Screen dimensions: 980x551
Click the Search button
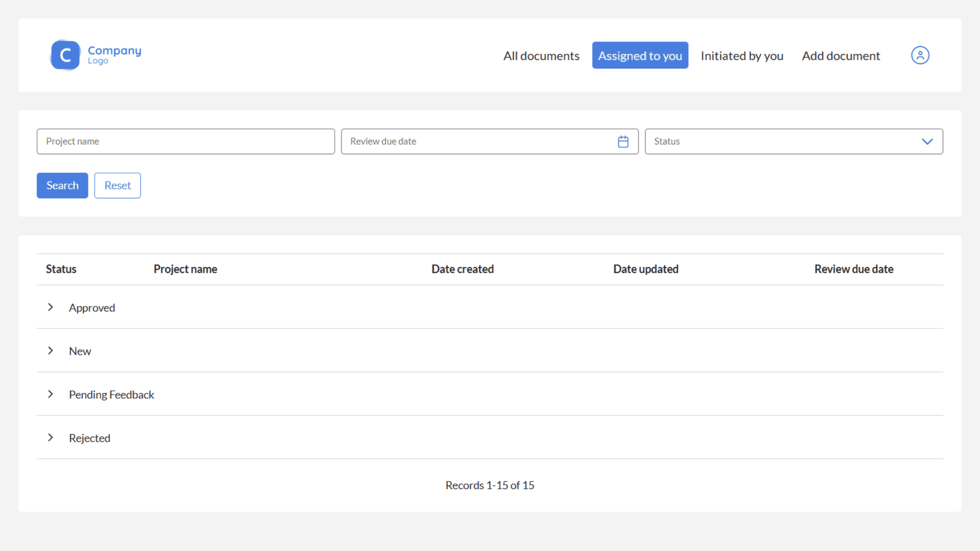pos(62,185)
